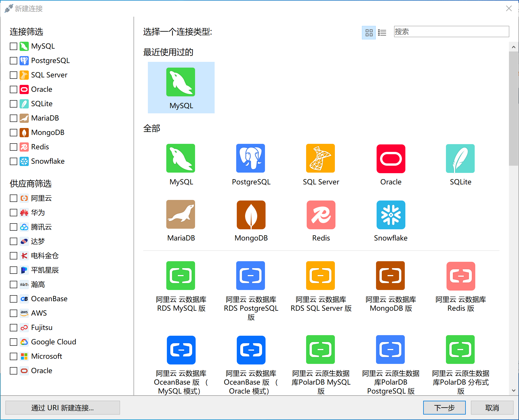The width and height of the screenshot is (519, 420).
Task: Select the MariaDB seal icon
Action: click(181, 214)
